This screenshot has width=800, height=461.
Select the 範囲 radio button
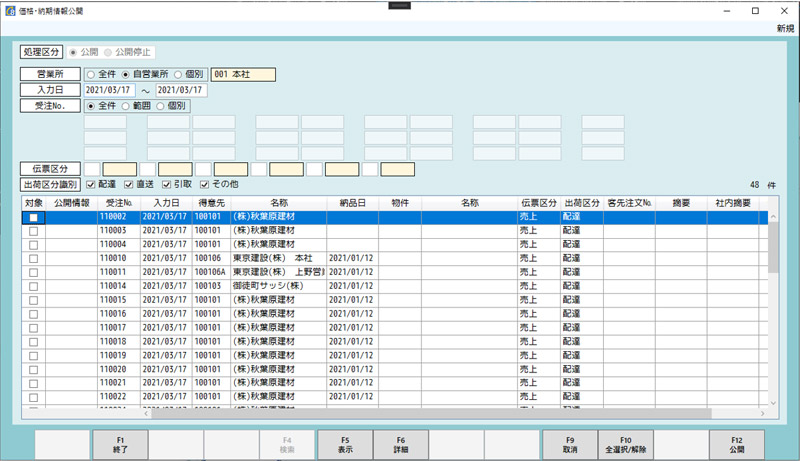tap(126, 106)
